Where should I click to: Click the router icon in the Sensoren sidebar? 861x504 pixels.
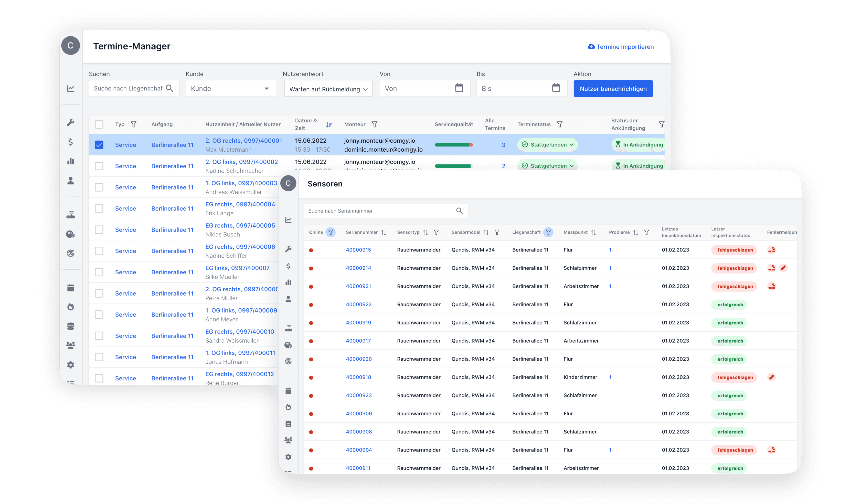(x=288, y=328)
